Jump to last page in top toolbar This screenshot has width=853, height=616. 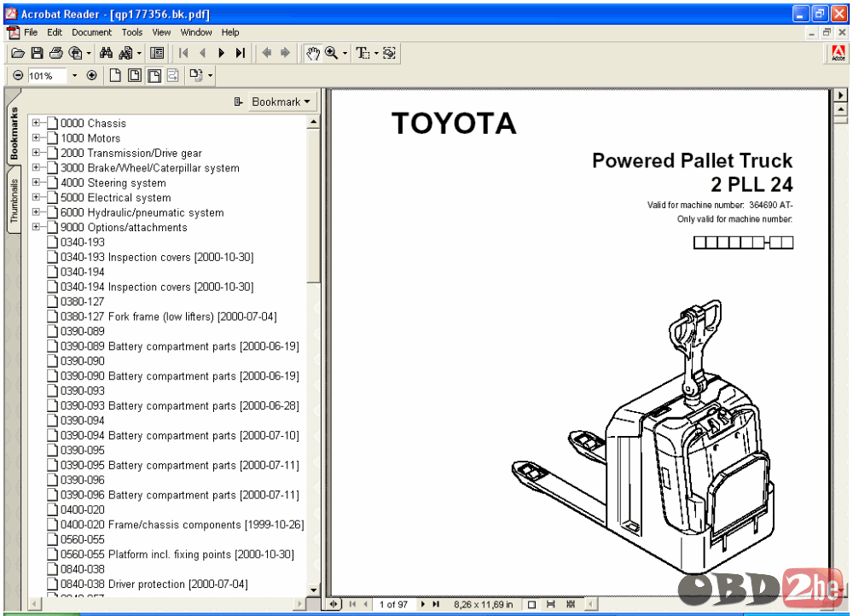coord(240,53)
